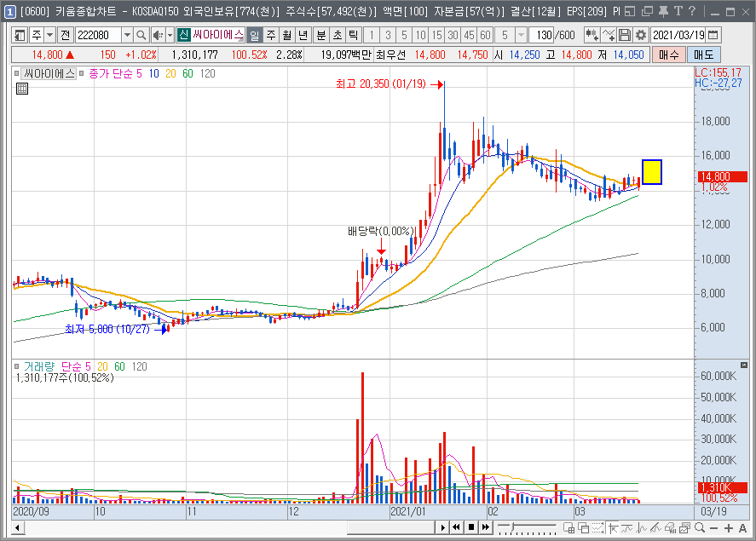Image resolution: width=756 pixels, height=541 pixels.
Task: Expand the speaker options dropdown arrow
Action: click(x=170, y=35)
